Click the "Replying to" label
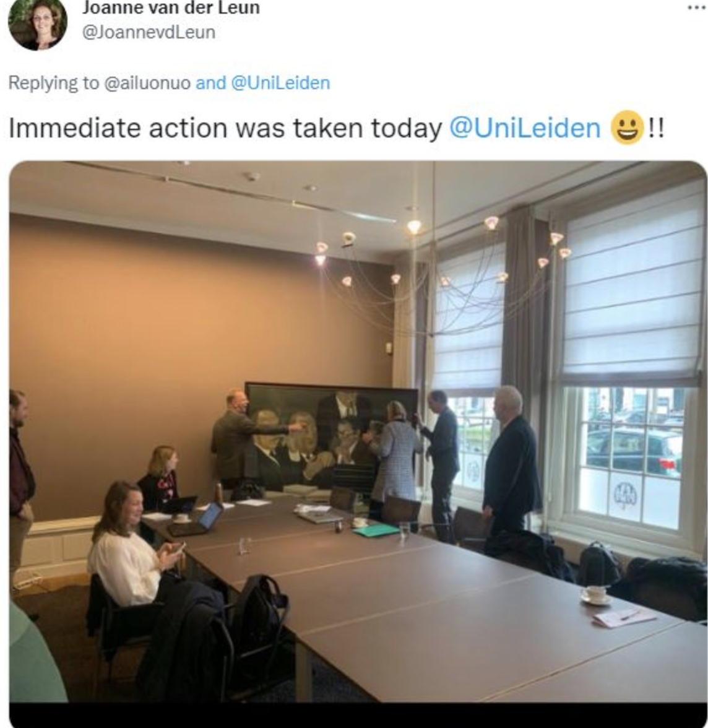Screen dimensions: 708x728 pos(54,83)
